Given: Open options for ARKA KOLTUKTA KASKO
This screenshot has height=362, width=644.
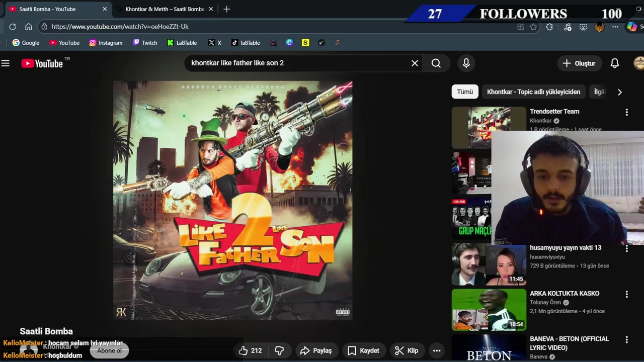Looking at the screenshot, I should (x=626, y=294).
